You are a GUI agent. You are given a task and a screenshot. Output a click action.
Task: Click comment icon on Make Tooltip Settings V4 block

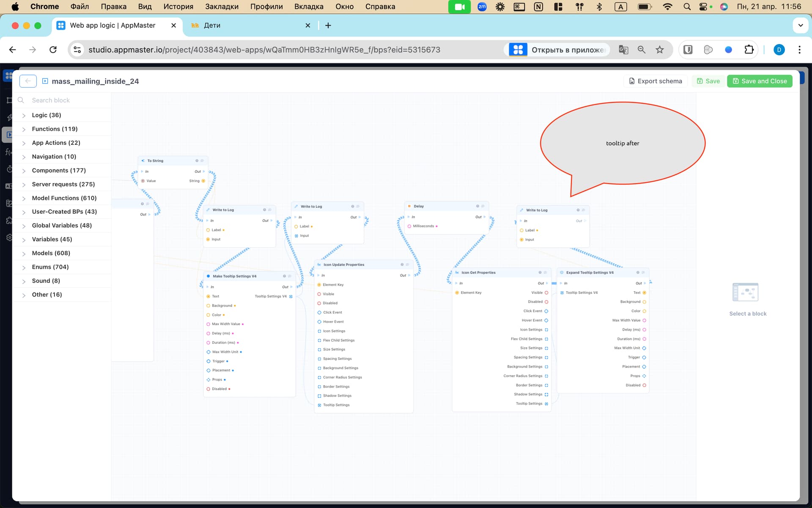pos(290,276)
